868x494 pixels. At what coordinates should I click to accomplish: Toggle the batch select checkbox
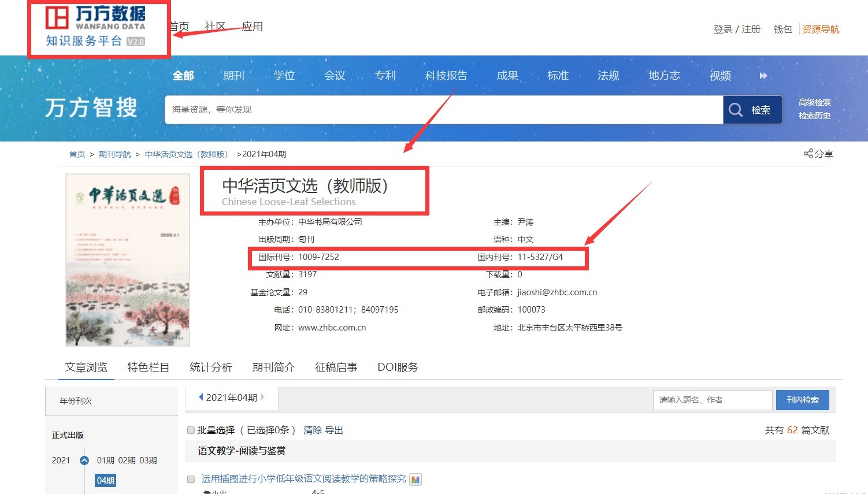point(191,430)
